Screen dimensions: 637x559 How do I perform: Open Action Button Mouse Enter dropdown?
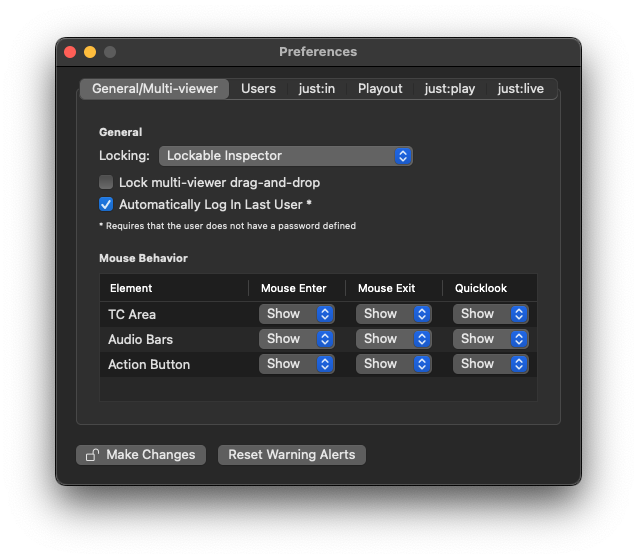click(297, 364)
